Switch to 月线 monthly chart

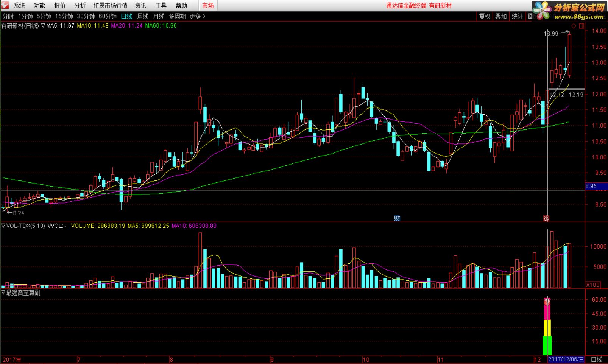[x=159, y=16]
